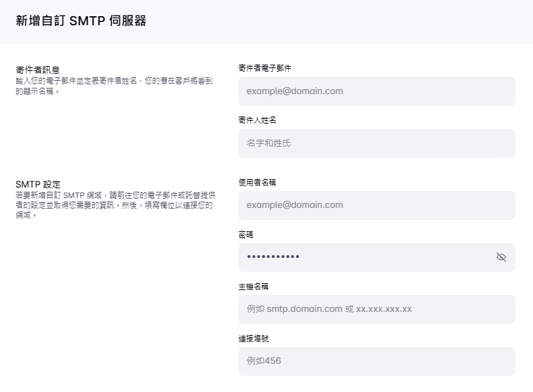Click the 寄件者訊息 section heading

pyautogui.click(x=37, y=70)
